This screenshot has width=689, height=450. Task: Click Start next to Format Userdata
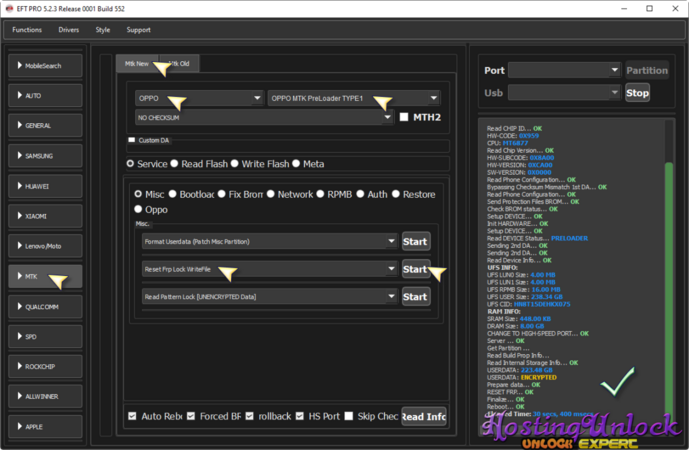click(x=414, y=242)
